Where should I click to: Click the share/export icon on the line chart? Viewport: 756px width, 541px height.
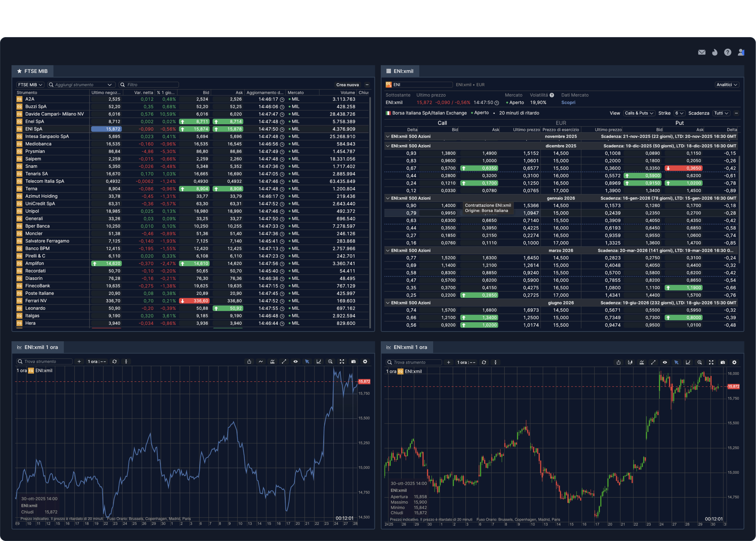point(249,361)
